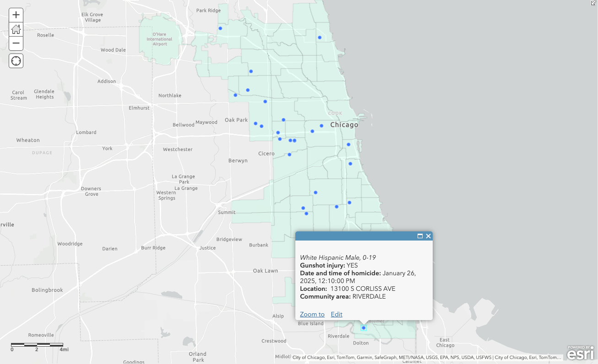Screen dimensions: 598x364
Task: Click the Elmhurst map label
Action: point(139,108)
